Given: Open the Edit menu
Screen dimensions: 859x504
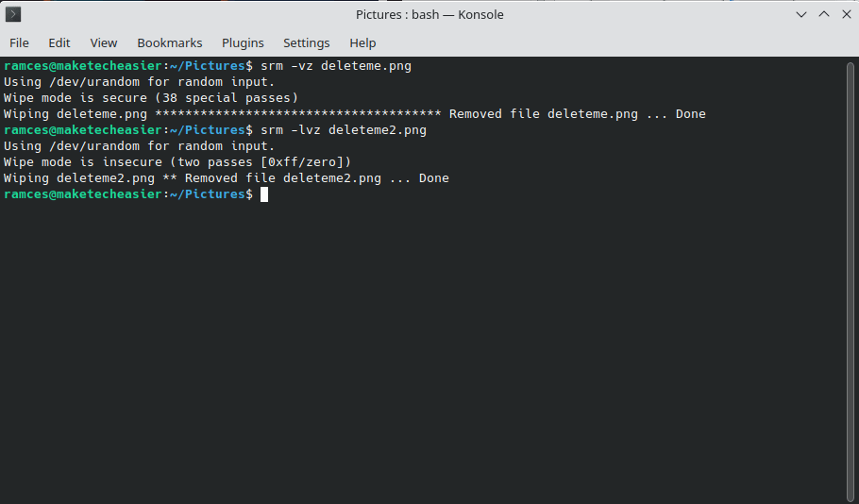Looking at the screenshot, I should pyautogui.click(x=59, y=42).
